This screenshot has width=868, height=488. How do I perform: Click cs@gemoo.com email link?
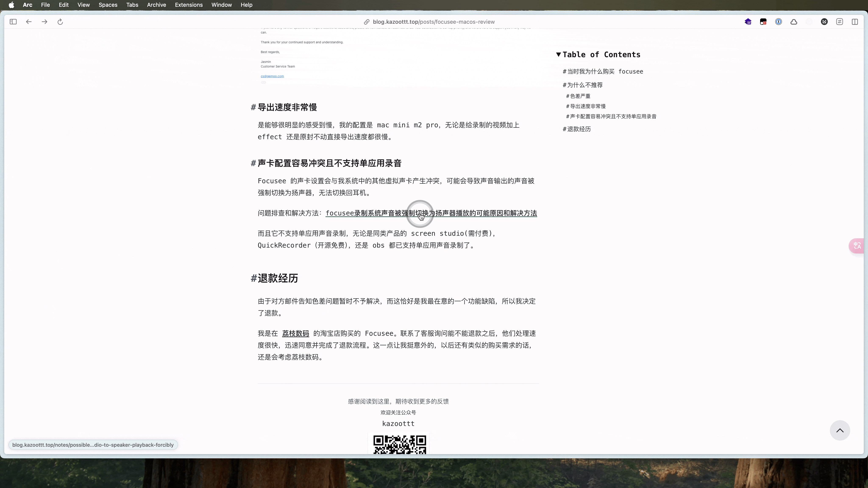(x=272, y=76)
